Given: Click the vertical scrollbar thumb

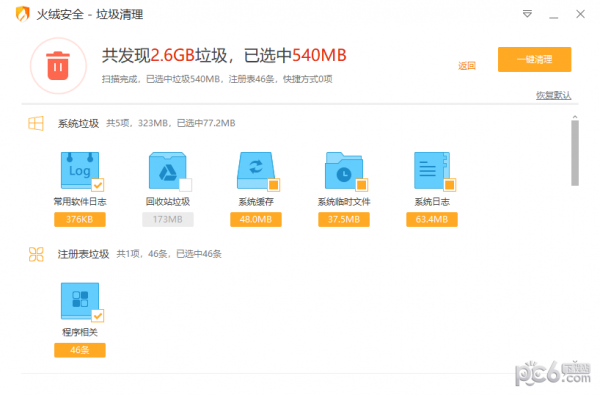Looking at the screenshot, I should (x=575, y=153).
